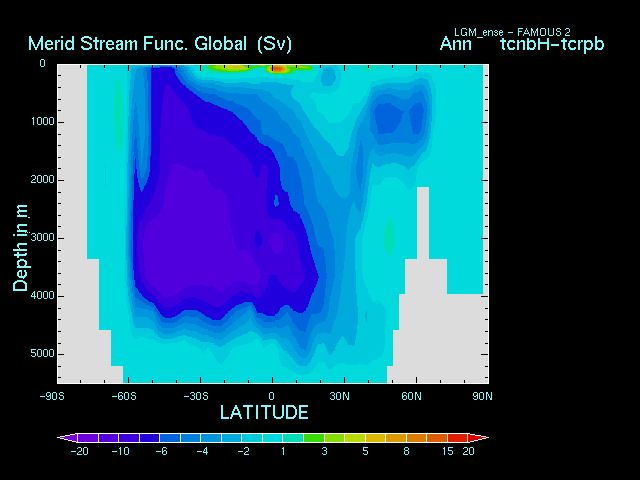Screen dimensions: 640x480
Task: Click the latitude tick label '-90S'
Action: (52, 396)
